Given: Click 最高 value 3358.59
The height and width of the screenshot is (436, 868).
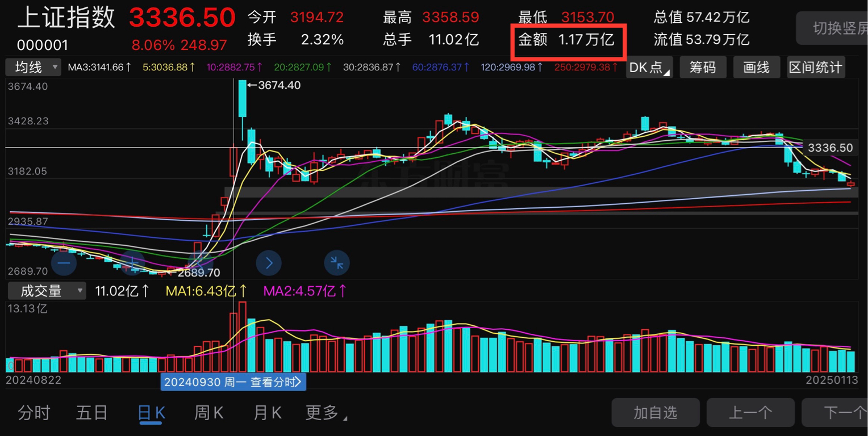Looking at the screenshot, I should coord(450,18).
